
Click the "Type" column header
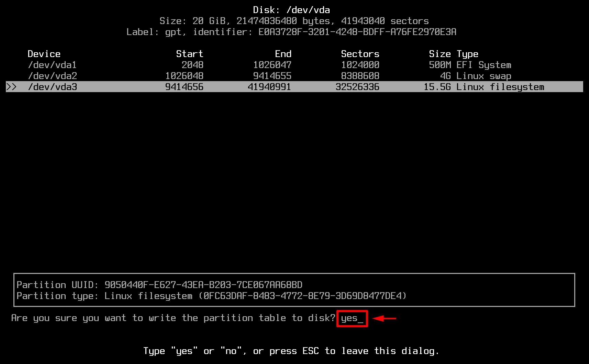point(467,54)
